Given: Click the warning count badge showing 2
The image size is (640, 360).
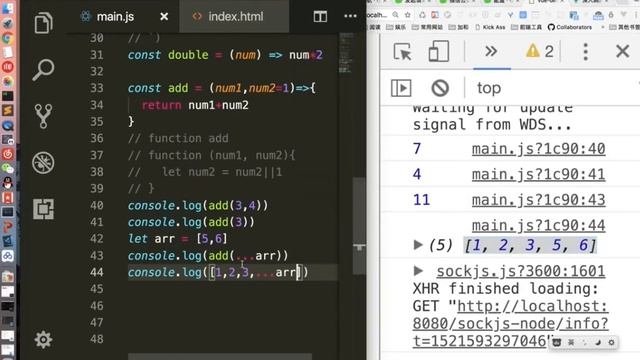Looking at the screenshot, I should (540, 51).
